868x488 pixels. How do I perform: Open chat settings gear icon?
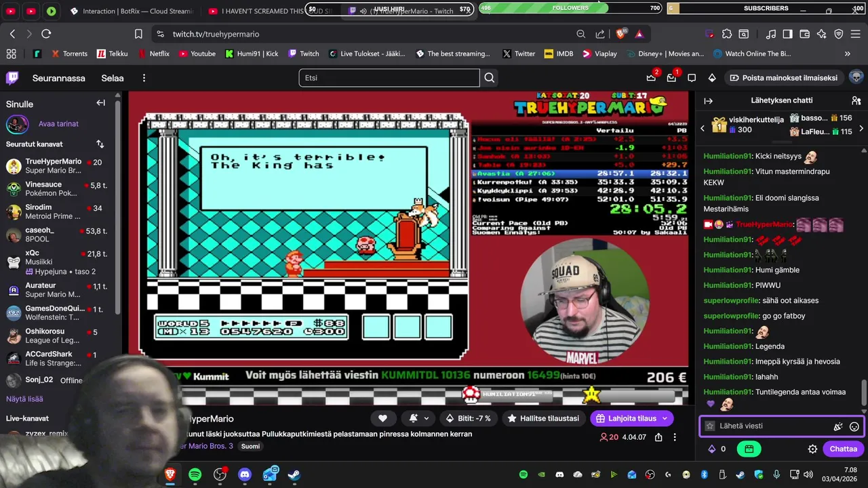tap(812, 449)
